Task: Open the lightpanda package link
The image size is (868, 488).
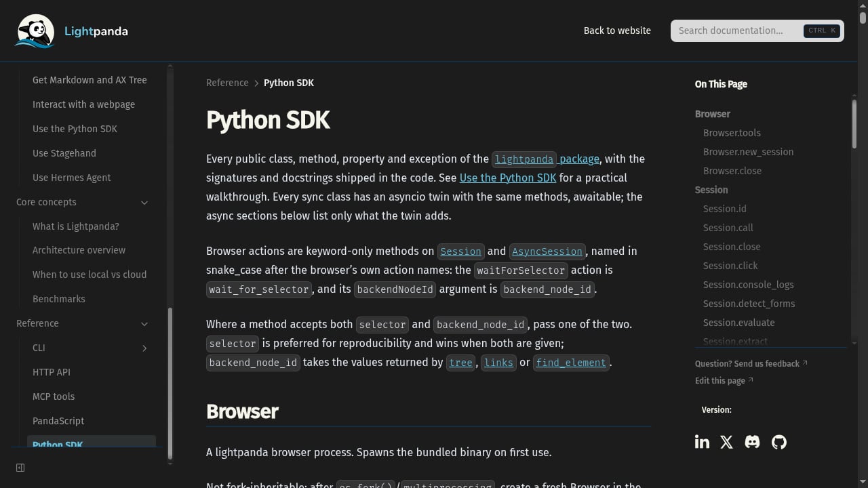Action: 546,159
